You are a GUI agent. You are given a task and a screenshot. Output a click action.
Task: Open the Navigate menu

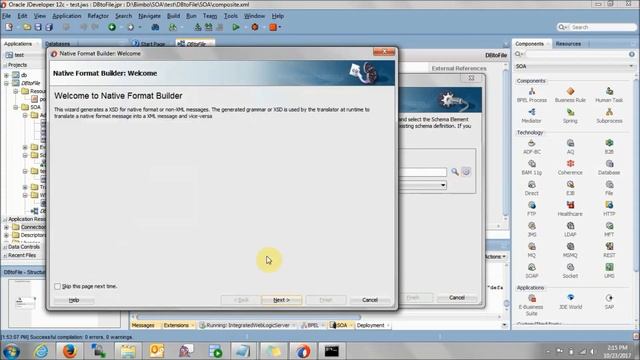[x=149, y=16]
